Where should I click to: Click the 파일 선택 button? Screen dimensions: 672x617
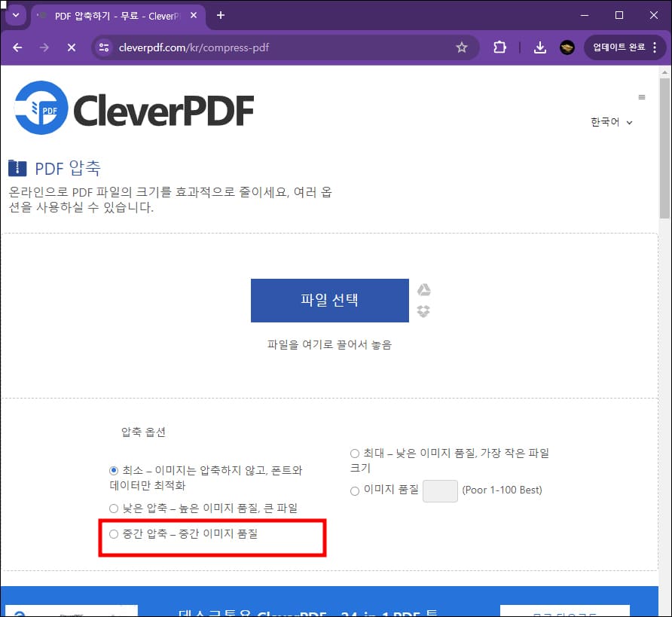tap(329, 301)
